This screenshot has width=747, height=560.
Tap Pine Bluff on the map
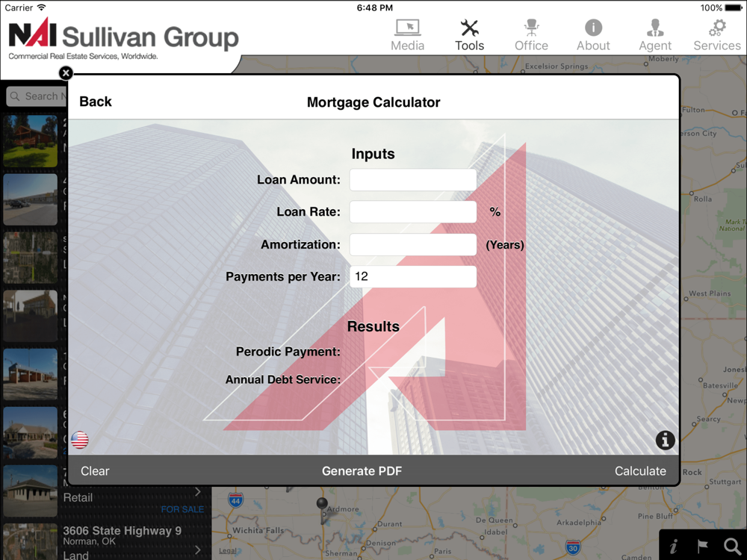click(655, 516)
